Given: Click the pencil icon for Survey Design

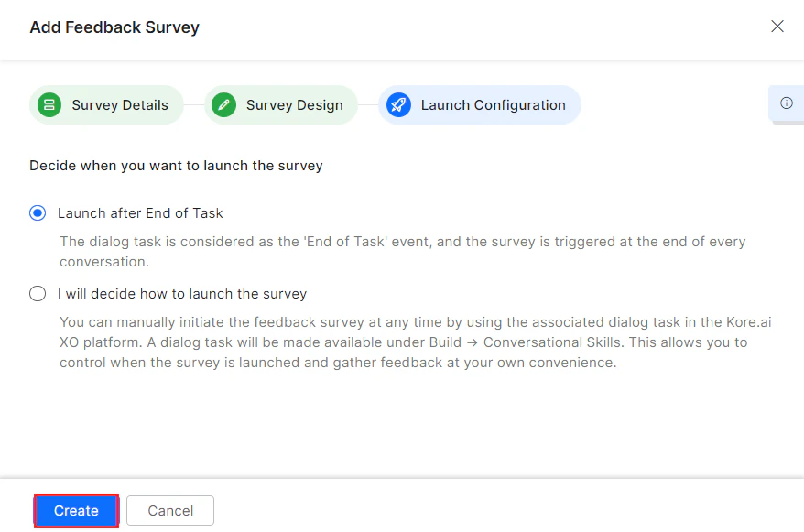Looking at the screenshot, I should click(x=223, y=105).
